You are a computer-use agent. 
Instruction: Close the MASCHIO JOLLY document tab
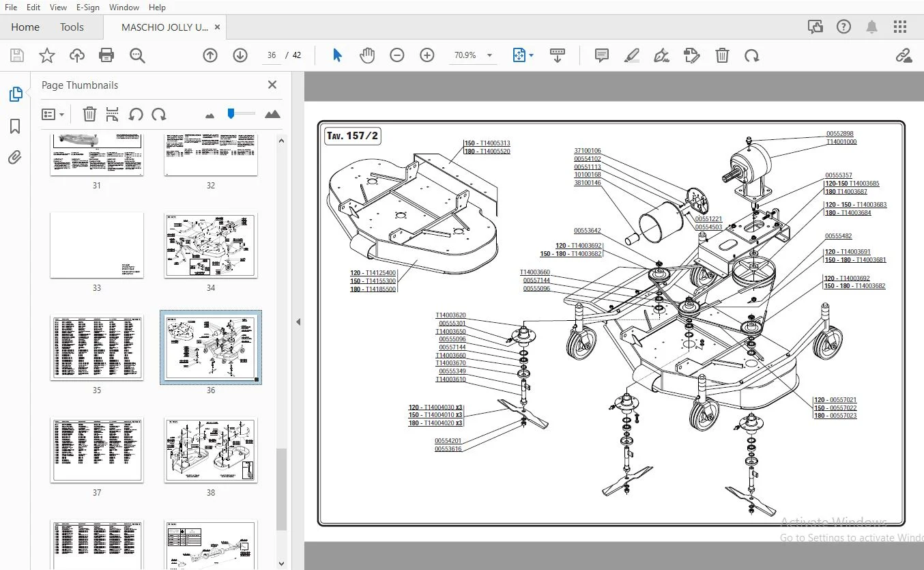click(218, 27)
